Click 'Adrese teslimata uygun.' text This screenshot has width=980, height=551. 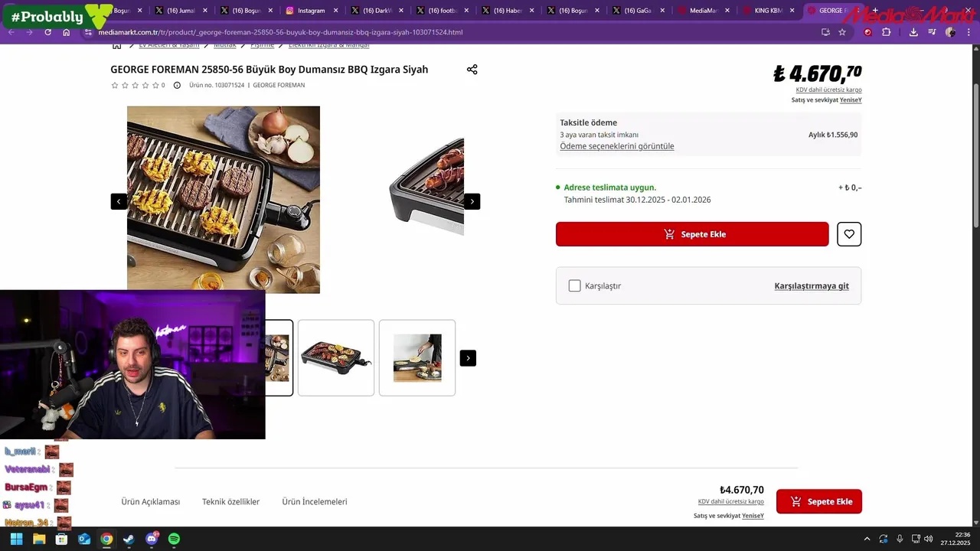[610, 187]
